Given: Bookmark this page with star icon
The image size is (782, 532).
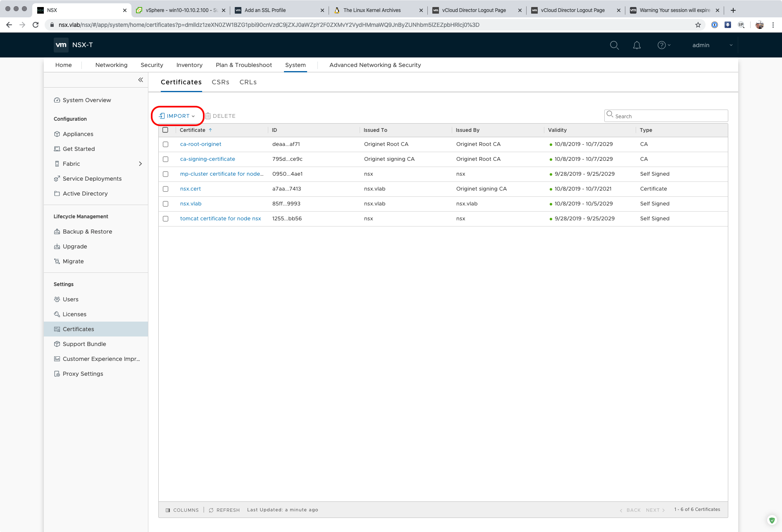Looking at the screenshot, I should (x=698, y=25).
